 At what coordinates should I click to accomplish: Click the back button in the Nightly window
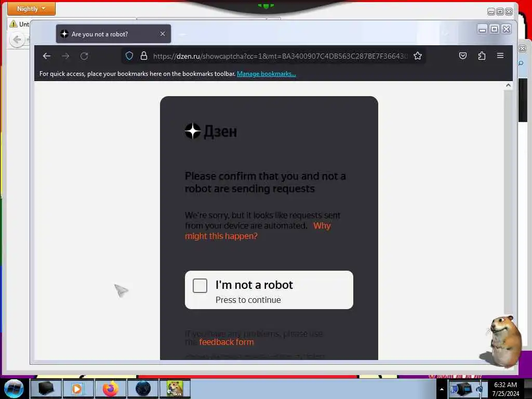[17, 39]
